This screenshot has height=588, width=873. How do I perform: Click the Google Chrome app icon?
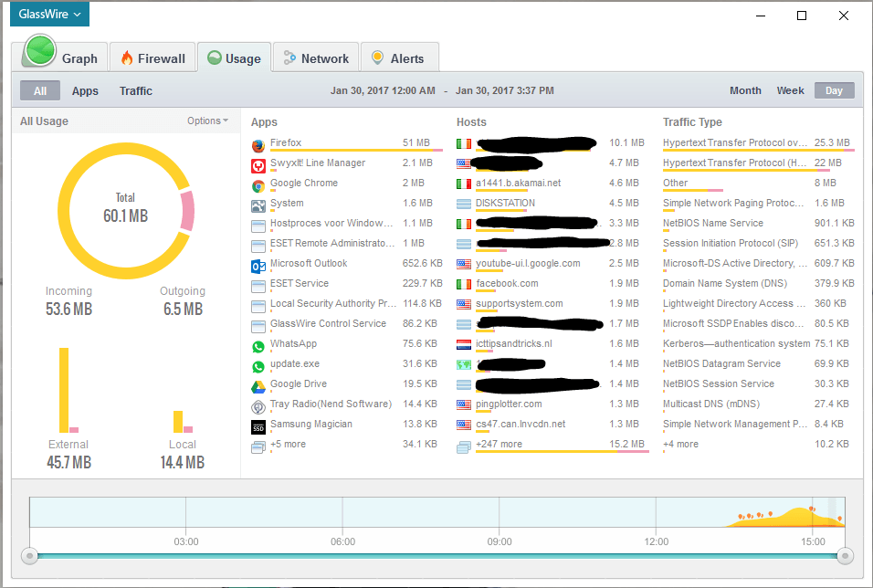(x=258, y=186)
